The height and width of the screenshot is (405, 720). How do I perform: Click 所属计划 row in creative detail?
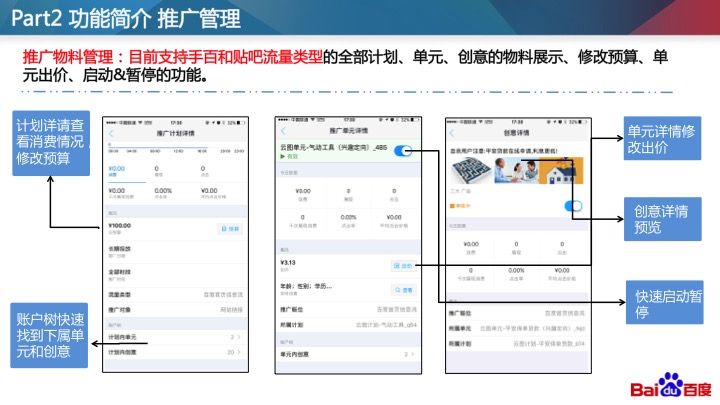pyautogui.click(x=518, y=343)
